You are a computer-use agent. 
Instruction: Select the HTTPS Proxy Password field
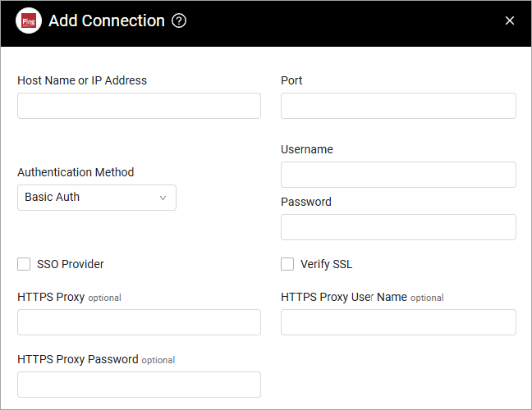(x=139, y=385)
